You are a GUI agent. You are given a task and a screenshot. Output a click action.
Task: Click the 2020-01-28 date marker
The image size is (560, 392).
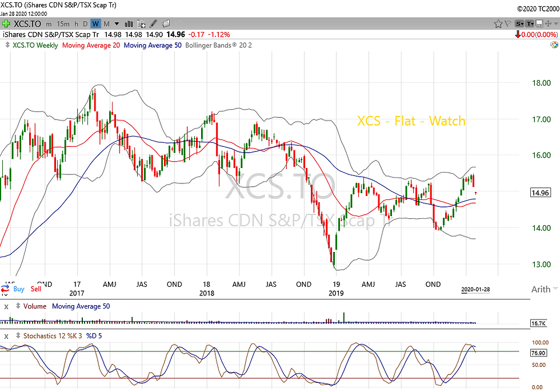click(475, 289)
